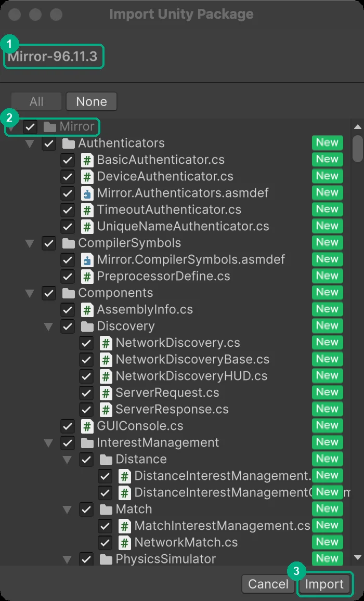
Task: Select all package items with All button
Action: coord(36,101)
